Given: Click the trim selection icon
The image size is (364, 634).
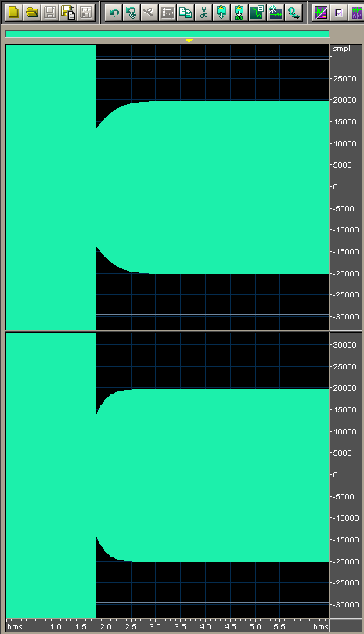Looking at the screenshot, I should click(168, 13).
